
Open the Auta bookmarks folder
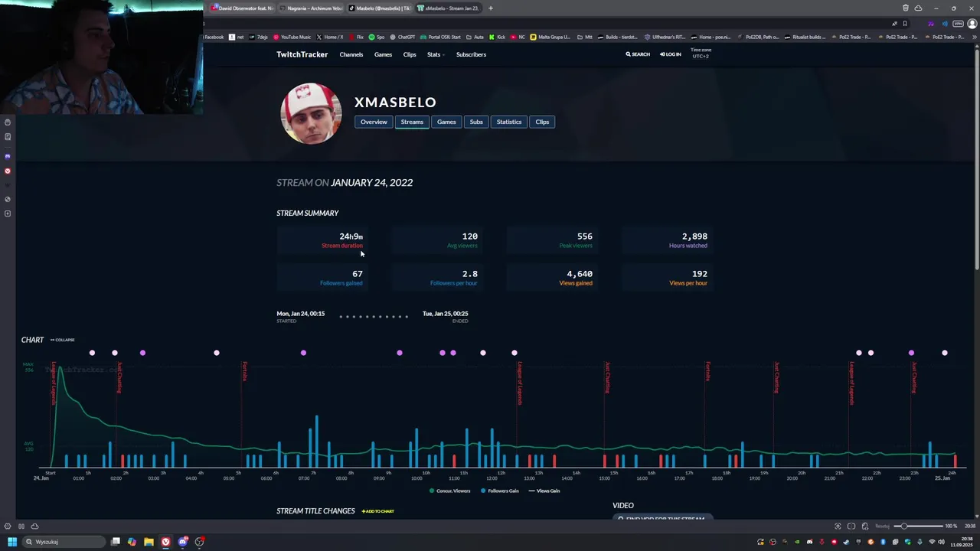(x=475, y=37)
